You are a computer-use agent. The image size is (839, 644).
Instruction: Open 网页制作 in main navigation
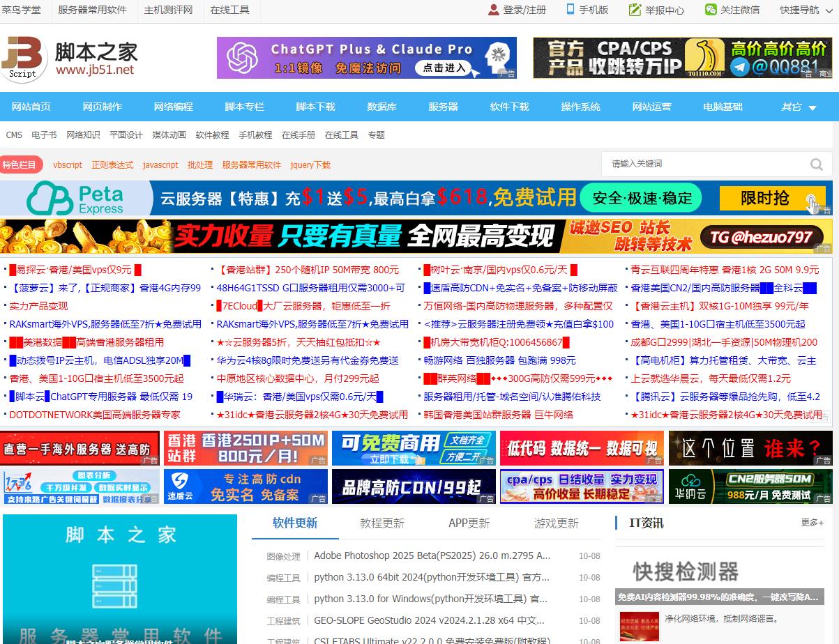103,107
